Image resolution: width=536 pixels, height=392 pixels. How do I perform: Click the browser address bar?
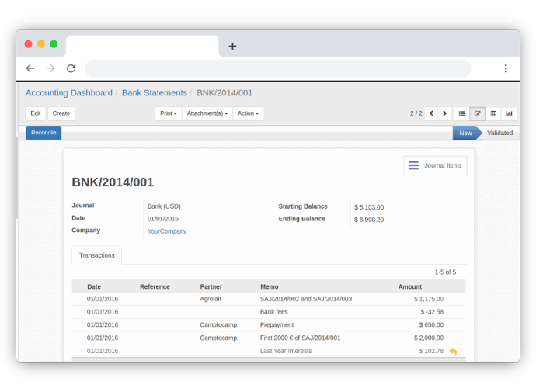(278, 68)
